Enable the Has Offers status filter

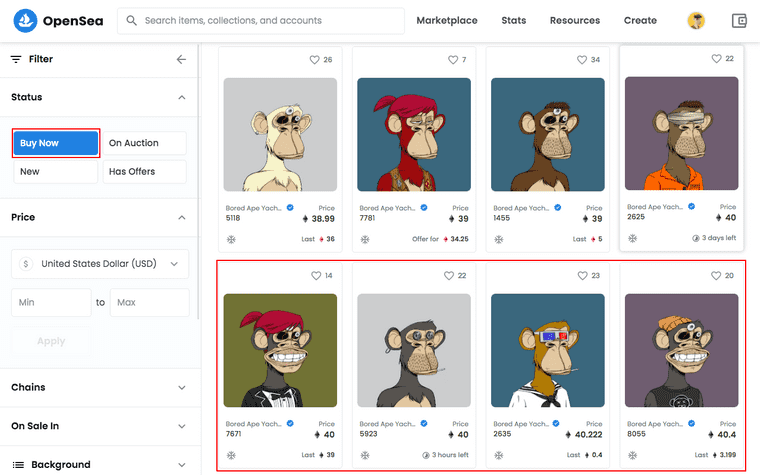point(144,172)
